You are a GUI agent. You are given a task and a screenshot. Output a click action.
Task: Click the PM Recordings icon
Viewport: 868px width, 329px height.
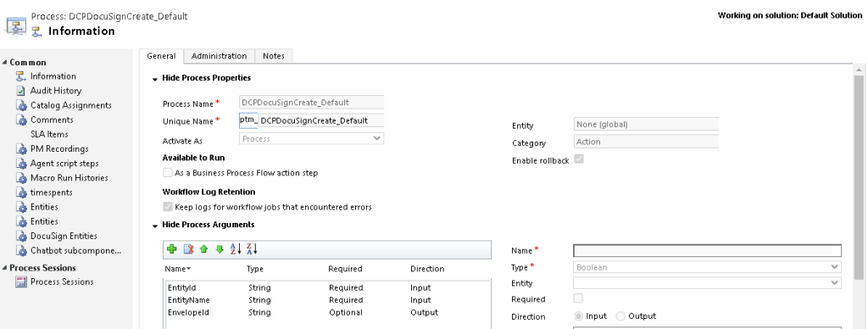(21, 149)
